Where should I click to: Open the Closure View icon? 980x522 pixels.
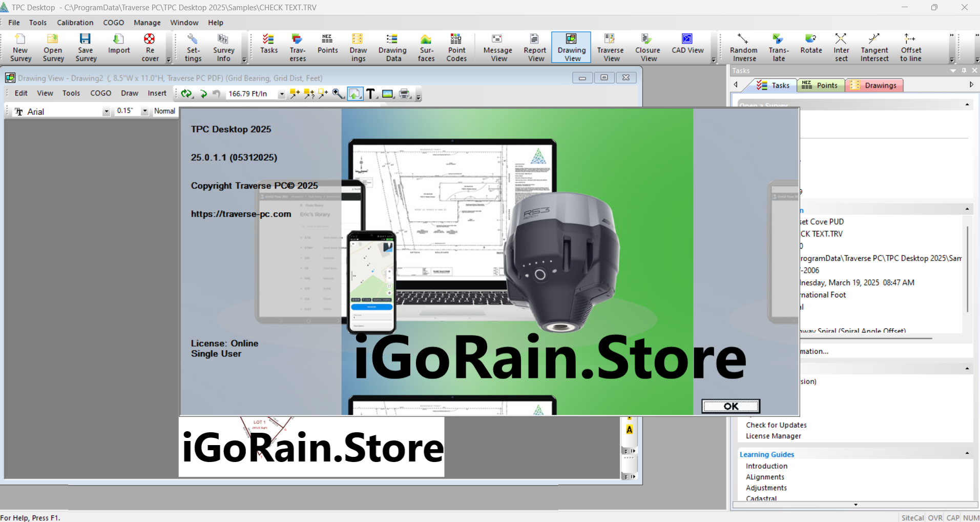(x=648, y=47)
